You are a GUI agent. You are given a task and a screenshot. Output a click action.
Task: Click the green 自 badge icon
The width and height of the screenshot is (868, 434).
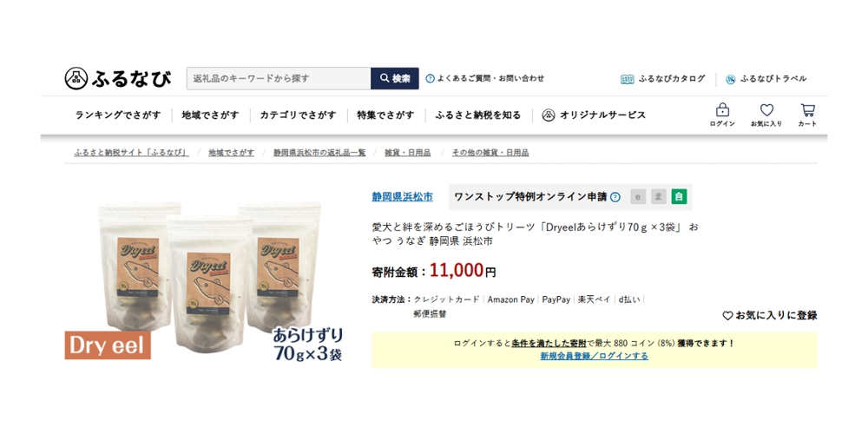tap(680, 196)
